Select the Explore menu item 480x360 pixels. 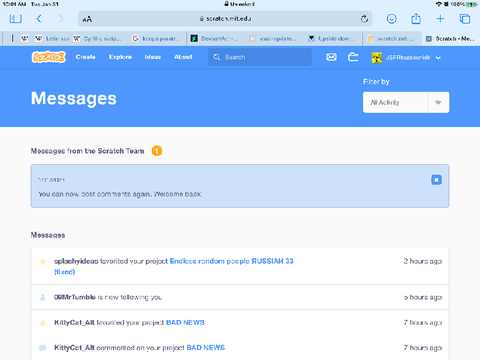pos(120,57)
